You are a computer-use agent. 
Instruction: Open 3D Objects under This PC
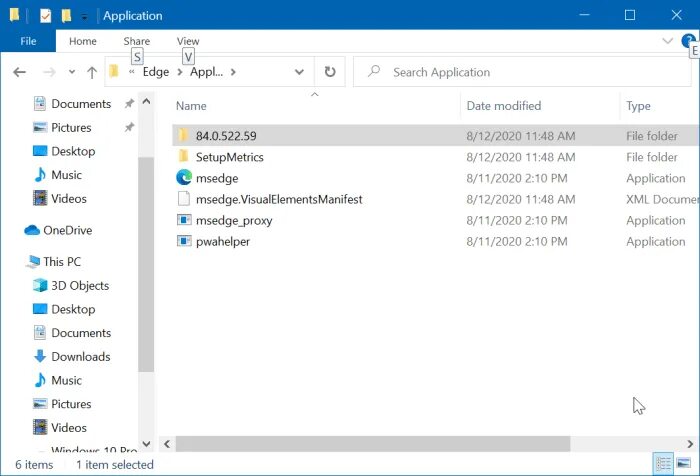pyautogui.click(x=79, y=285)
